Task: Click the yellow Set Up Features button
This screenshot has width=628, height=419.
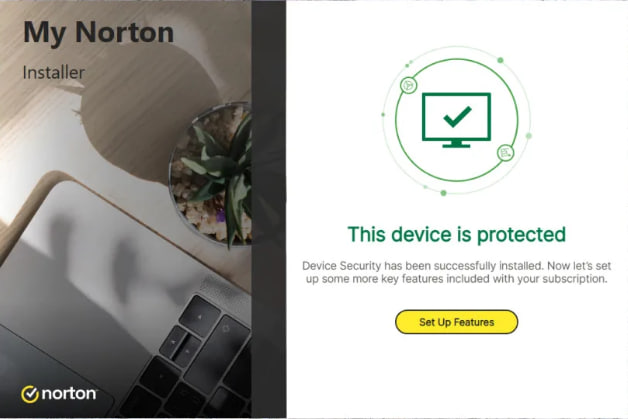Action: (456, 322)
